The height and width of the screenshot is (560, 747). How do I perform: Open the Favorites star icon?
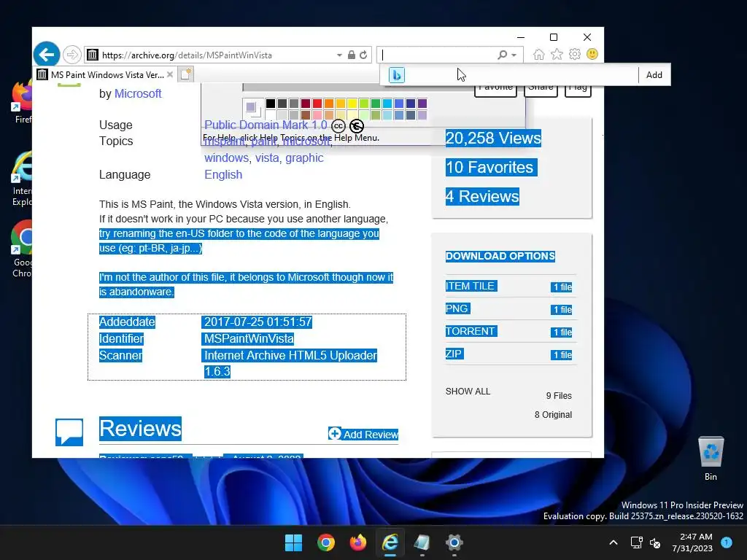[557, 54]
